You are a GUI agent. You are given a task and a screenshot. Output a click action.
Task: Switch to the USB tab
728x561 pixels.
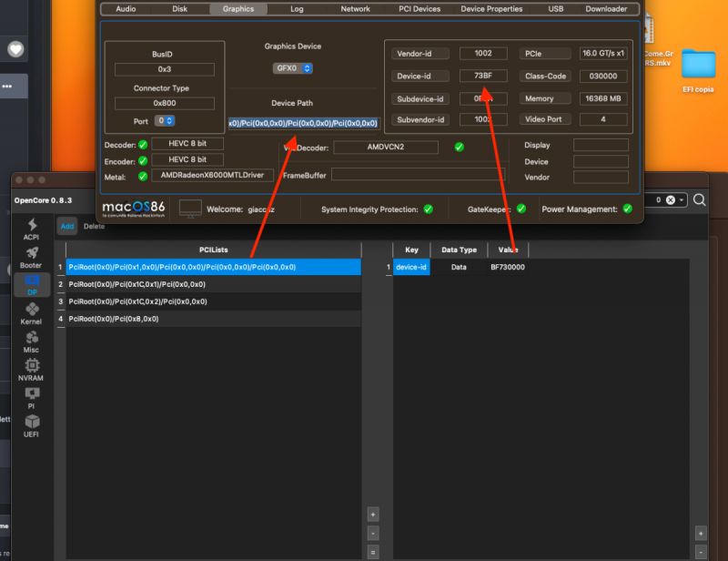tap(555, 9)
